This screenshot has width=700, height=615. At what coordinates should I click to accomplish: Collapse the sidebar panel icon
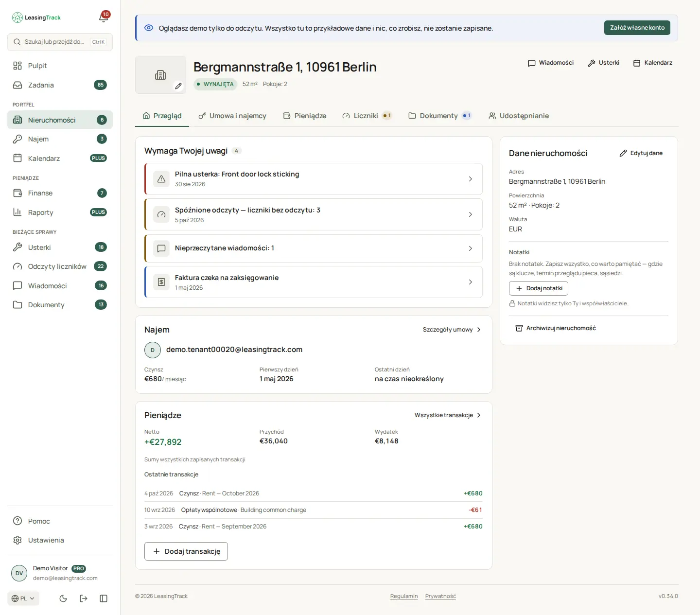click(104, 598)
